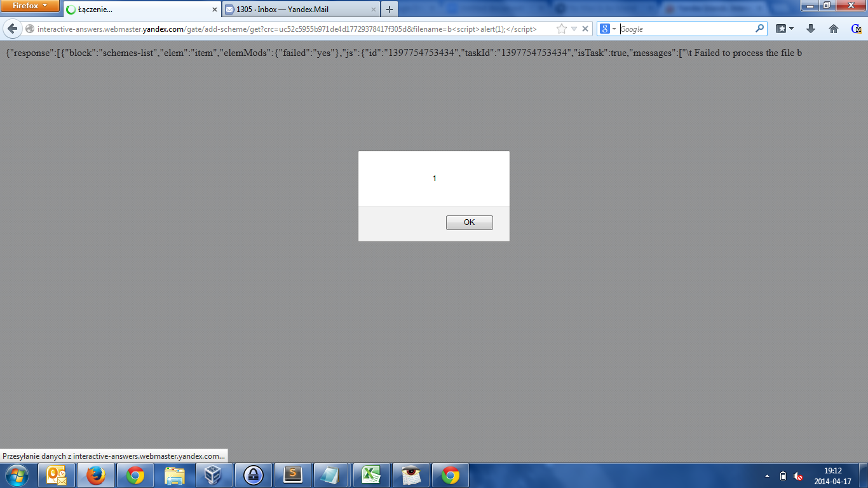Viewport: 868px width, 488px height.
Task: Click the JSON response text on page
Action: coord(403,53)
